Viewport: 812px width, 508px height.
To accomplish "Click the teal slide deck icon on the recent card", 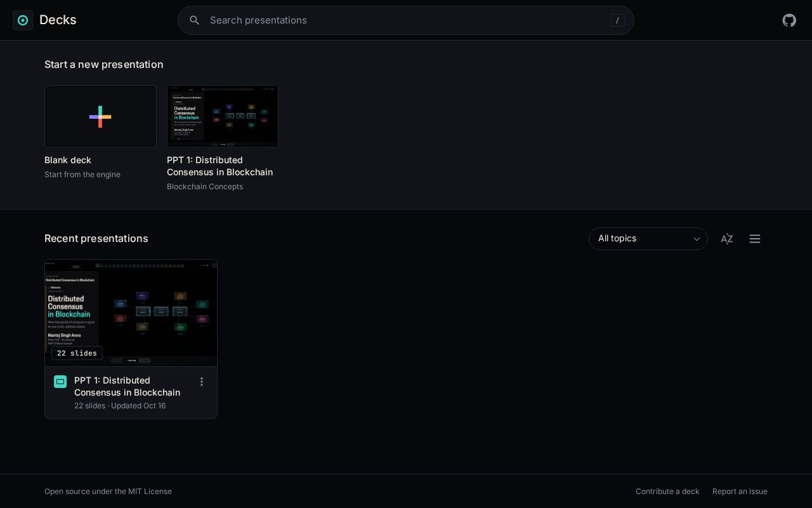I will (x=60, y=382).
